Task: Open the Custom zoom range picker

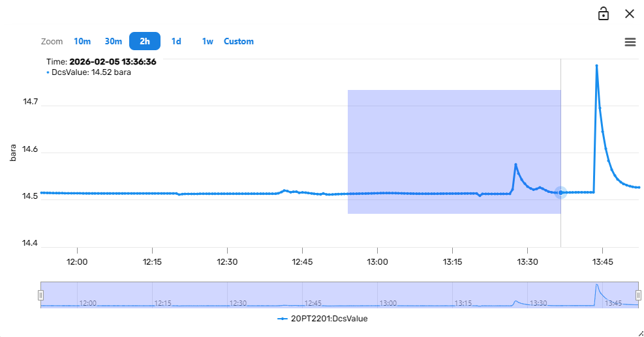Action: coord(239,41)
